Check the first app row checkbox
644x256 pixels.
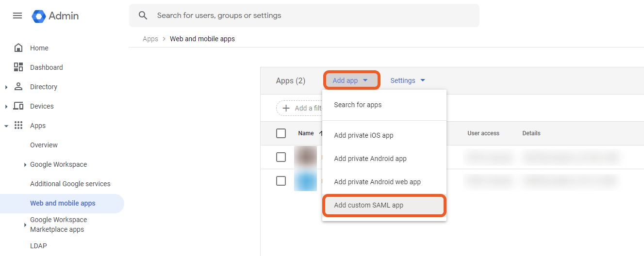coord(281,157)
